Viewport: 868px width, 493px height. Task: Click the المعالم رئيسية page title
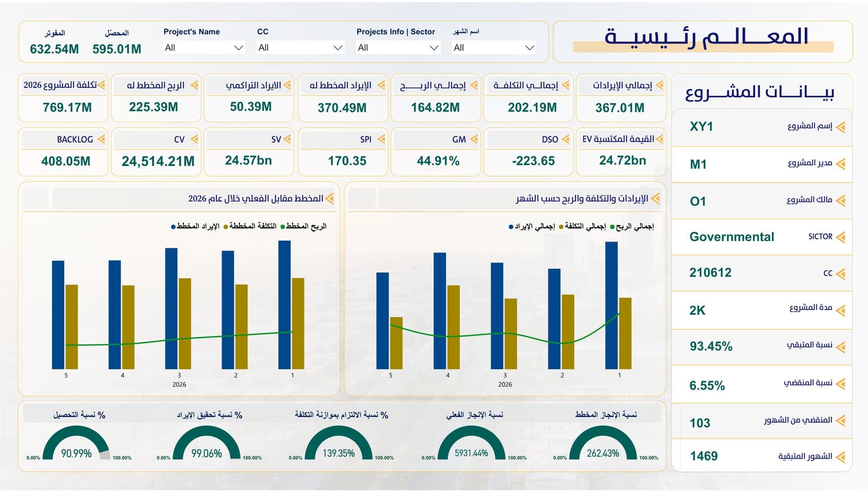click(x=706, y=37)
